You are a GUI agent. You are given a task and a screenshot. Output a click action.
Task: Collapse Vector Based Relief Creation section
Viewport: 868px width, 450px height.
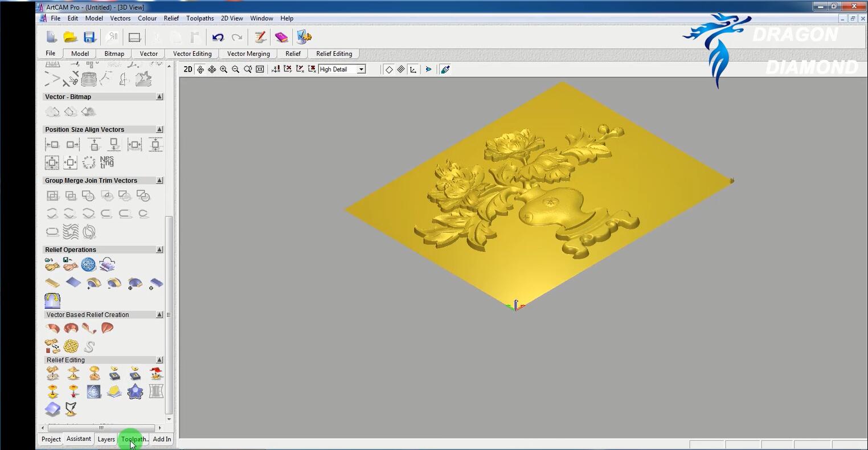click(x=159, y=314)
